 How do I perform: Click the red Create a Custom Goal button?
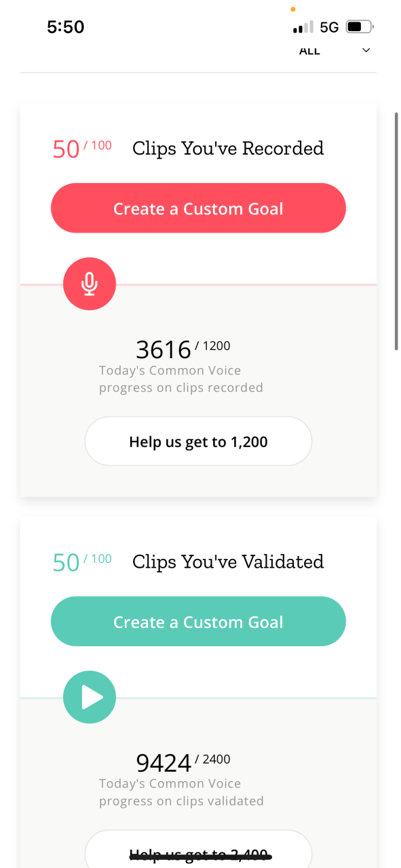coord(198,208)
